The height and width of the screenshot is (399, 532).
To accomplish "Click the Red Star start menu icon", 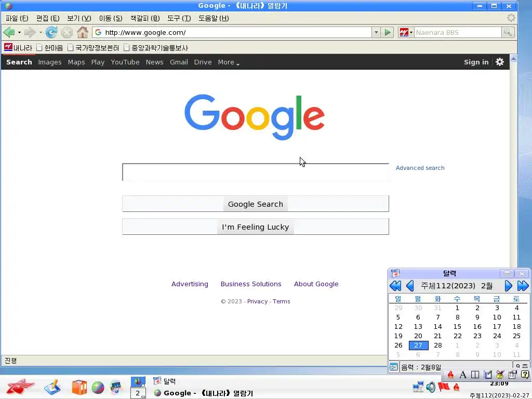I will point(20,387).
